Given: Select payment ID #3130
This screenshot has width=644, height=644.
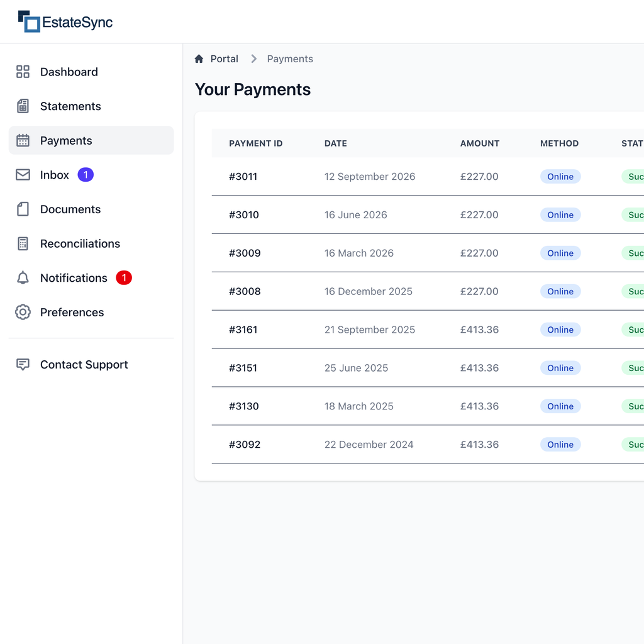Looking at the screenshot, I should click(x=244, y=406).
